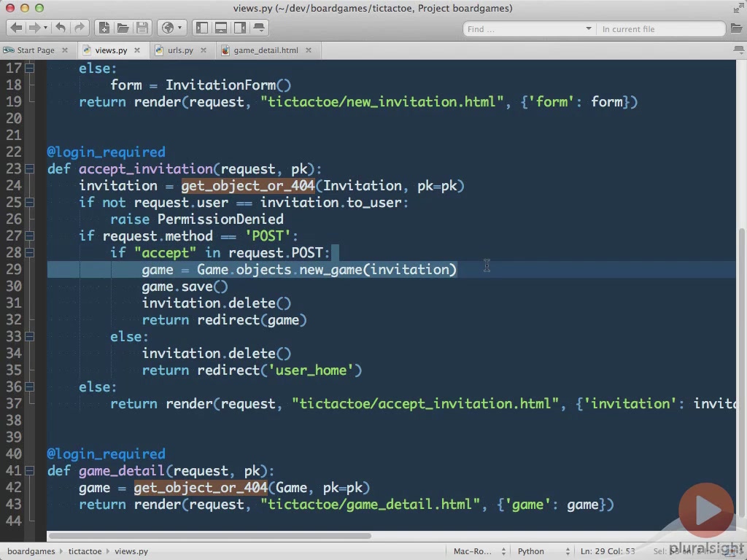Image resolution: width=747 pixels, height=560 pixels.
Task: Click the tictactoe breadcrumb in status bar
Action: click(85, 551)
